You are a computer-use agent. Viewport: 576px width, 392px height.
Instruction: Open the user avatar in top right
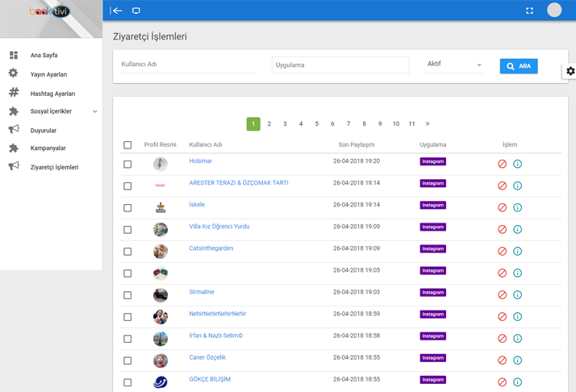click(554, 10)
